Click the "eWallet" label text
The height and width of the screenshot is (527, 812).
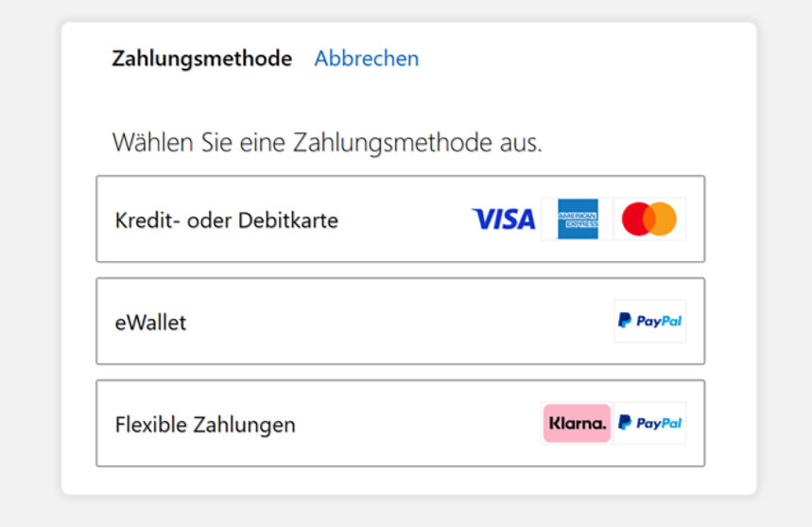point(150,323)
